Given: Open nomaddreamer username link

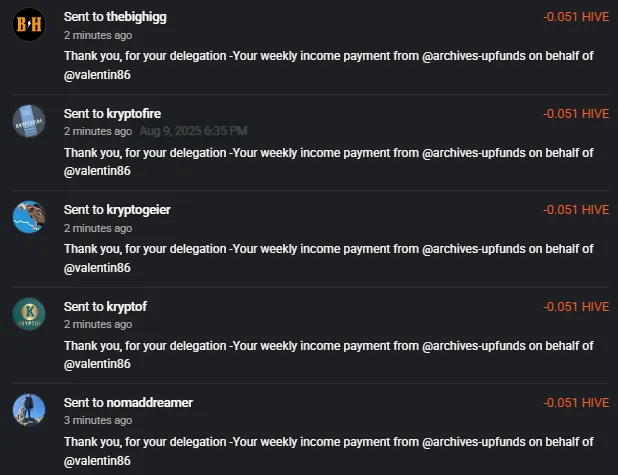Looking at the screenshot, I should tap(149, 402).
